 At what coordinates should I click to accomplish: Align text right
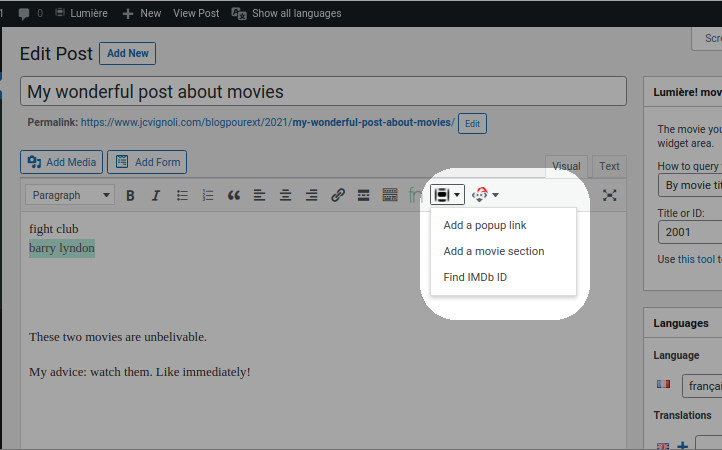(x=312, y=195)
